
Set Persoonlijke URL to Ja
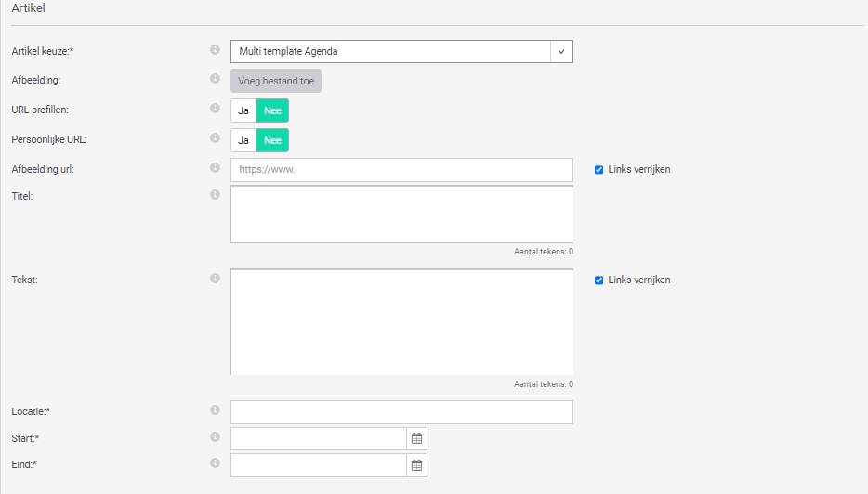pyautogui.click(x=243, y=140)
